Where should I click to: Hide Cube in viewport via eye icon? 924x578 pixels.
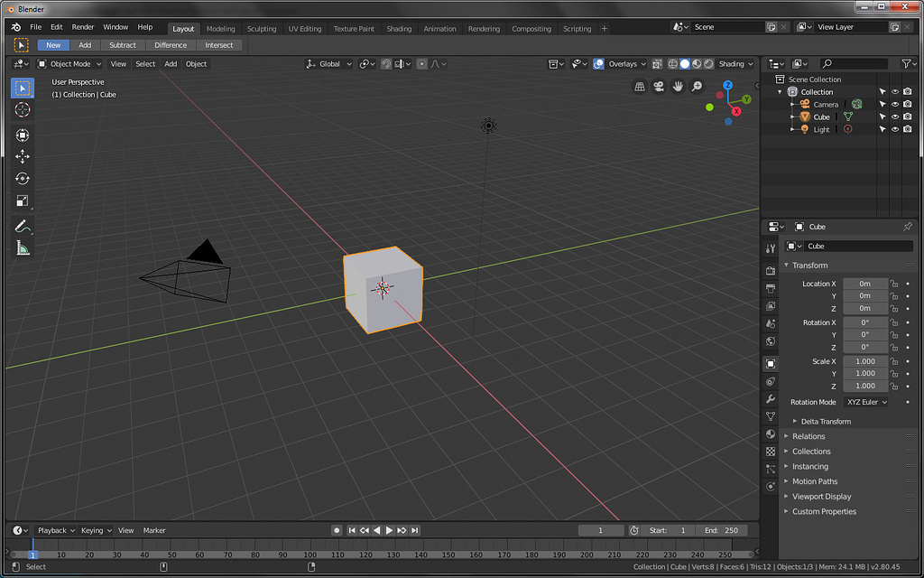pos(894,117)
